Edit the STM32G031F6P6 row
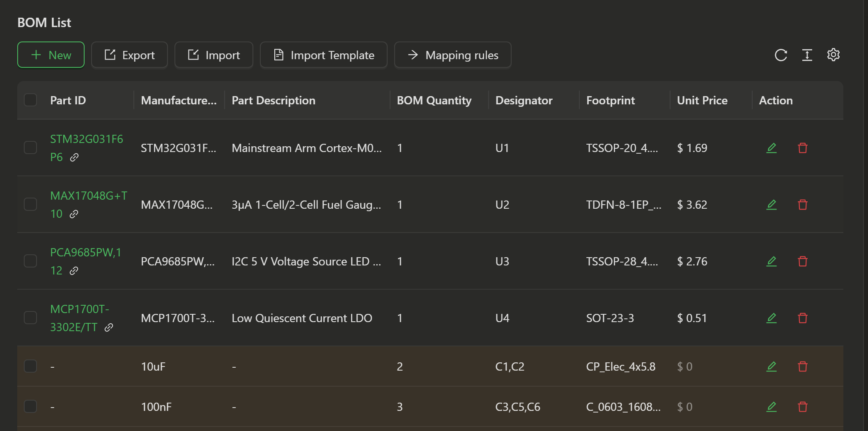The height and width of the screenshot is (431, 868). (x=772, y=148)
